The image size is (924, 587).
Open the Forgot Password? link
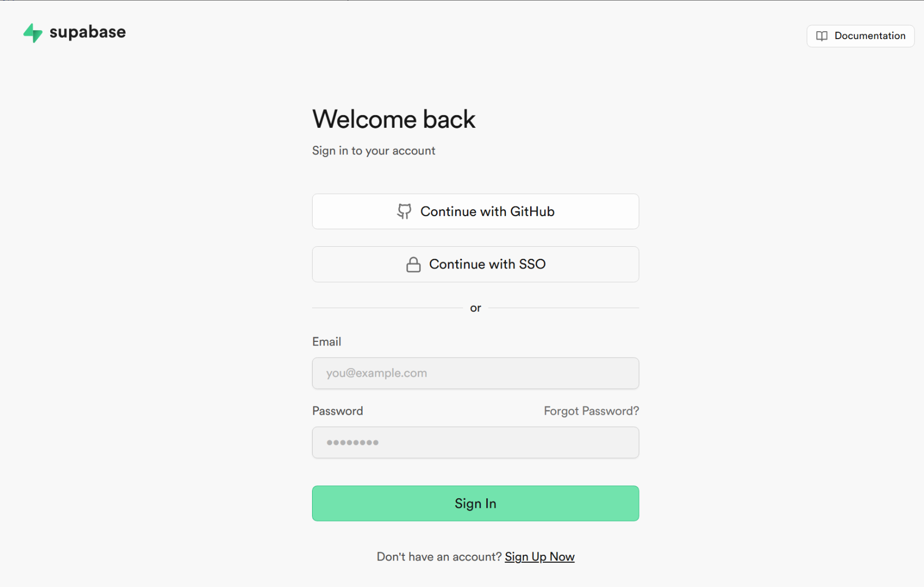pyautogui.click(x=591, y=411)
